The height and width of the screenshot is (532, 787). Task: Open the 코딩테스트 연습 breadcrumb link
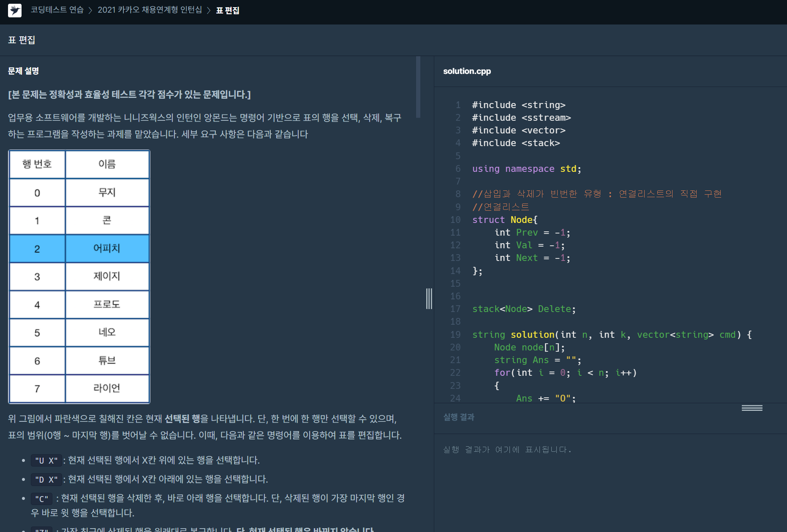click(x=57, y=10)
